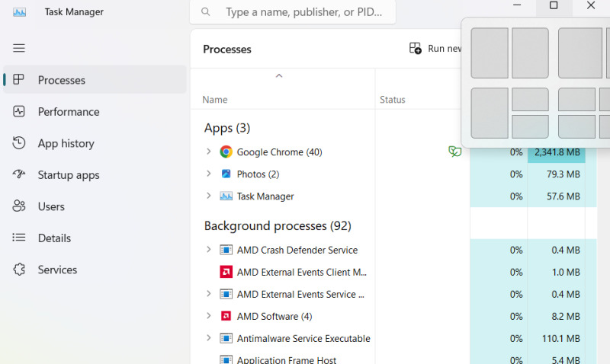Select the Antimalware 110.1 MB memory cell
This screenshot has width=610, height=364.
click(x=557, y=339)
